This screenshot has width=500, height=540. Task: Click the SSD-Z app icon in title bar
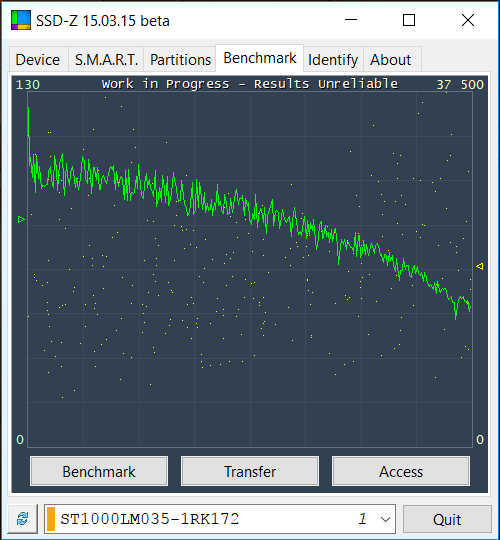(x=21, y=20)
